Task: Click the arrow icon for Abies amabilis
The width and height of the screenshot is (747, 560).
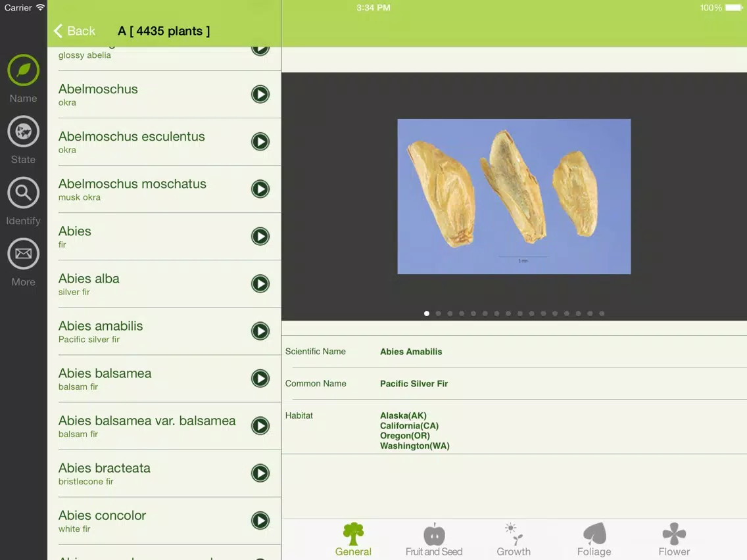Action: 260,331
